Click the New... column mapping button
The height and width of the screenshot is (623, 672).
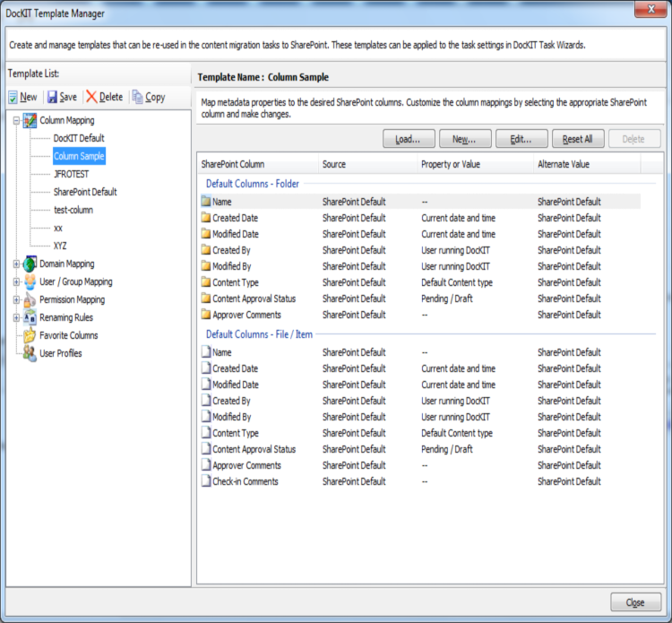click(465, 139)
